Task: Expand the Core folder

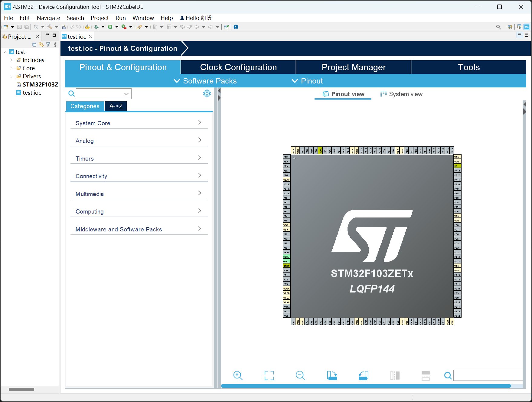Action: click(x=11, y=68)
